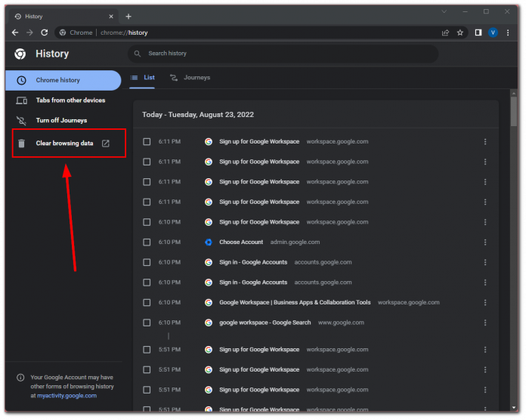
Task: Open more actions for first 6:11 PM entry
Action: (485, 141)
